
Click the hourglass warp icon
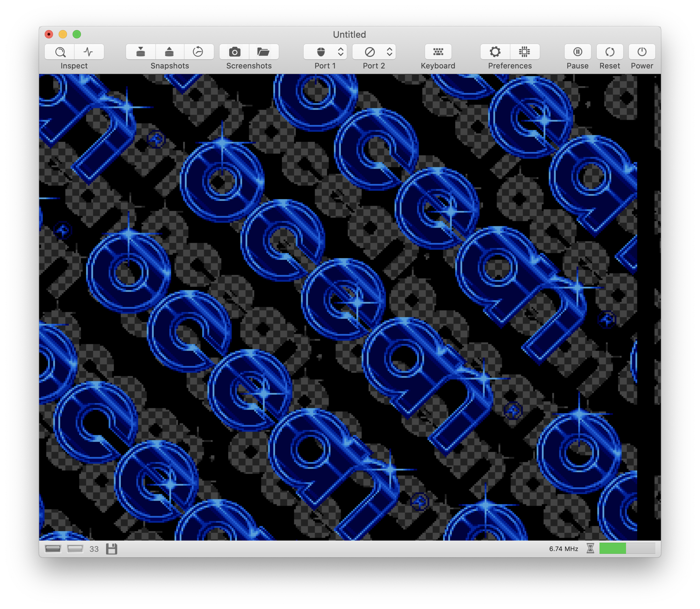pyautogui.click(x=590, y=549)
